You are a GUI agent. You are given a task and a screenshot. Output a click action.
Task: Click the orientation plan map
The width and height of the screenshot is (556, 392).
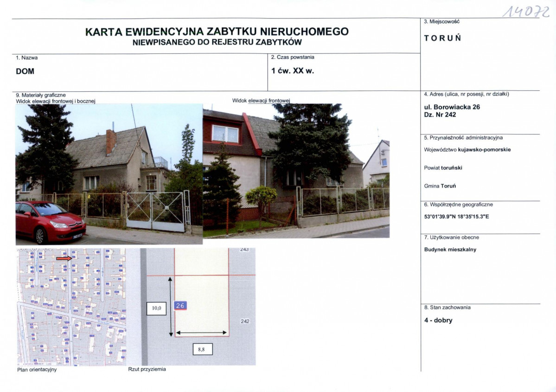pyautogui.click(x=71, y=307)
